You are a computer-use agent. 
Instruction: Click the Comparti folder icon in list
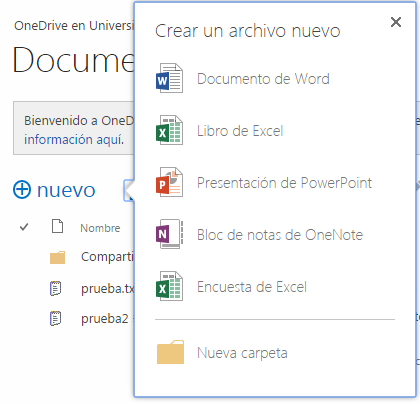pyautogui.click(x=57, y=257)
